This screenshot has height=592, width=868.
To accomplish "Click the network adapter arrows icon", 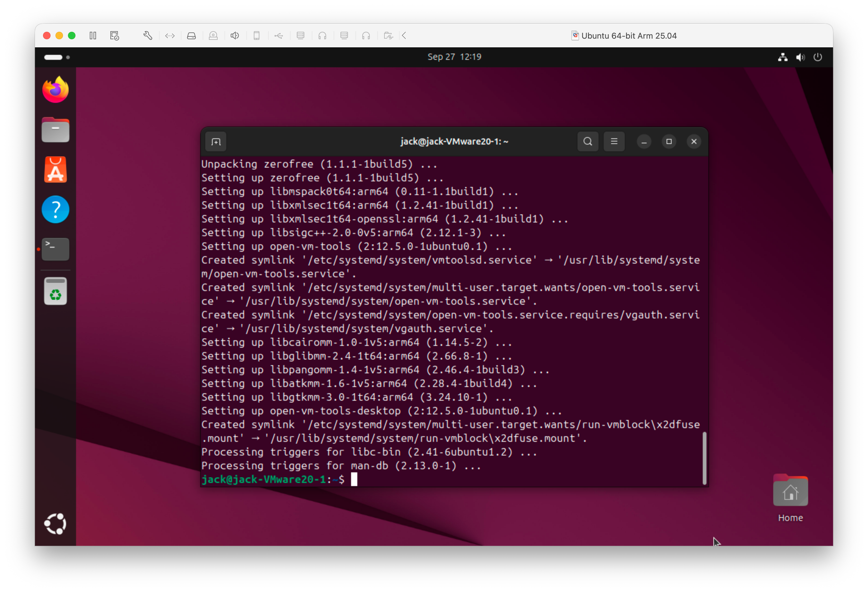I will 170,36.
